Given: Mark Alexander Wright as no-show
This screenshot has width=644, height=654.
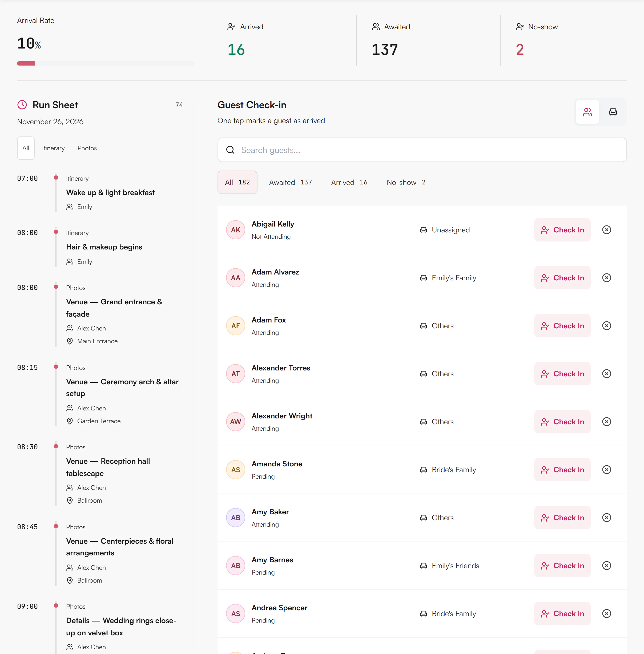Looking at the screenshot, I should (x=606, y=422).
